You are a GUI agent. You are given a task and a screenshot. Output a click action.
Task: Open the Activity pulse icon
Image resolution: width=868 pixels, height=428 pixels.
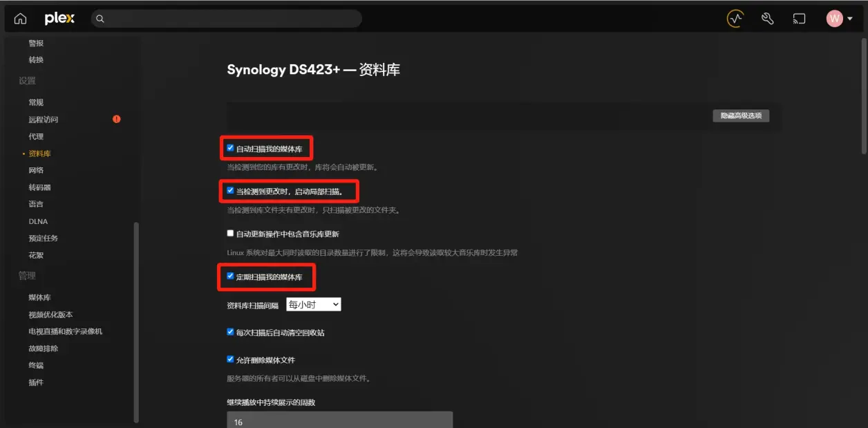point(735,19)
